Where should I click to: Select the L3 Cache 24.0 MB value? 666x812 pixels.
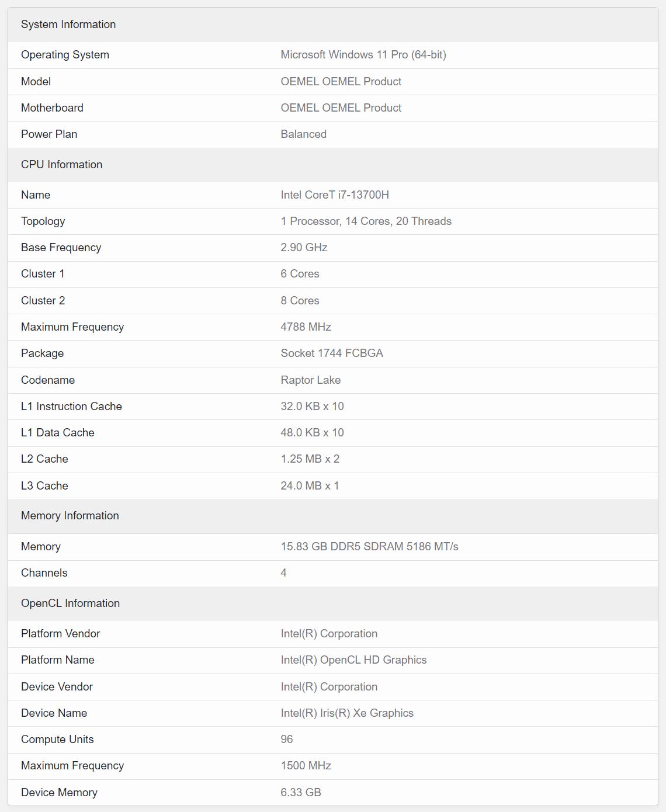pyautogui.click(x=310, y=486)
